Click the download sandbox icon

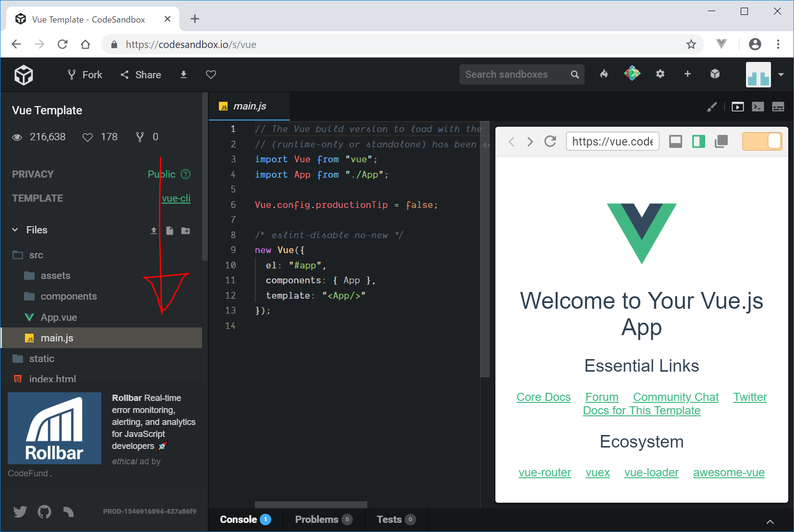pyautogui.click(x=183, y=74)
